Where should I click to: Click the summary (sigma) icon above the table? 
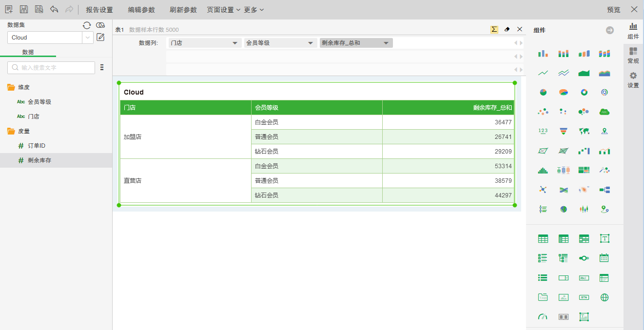493,29
